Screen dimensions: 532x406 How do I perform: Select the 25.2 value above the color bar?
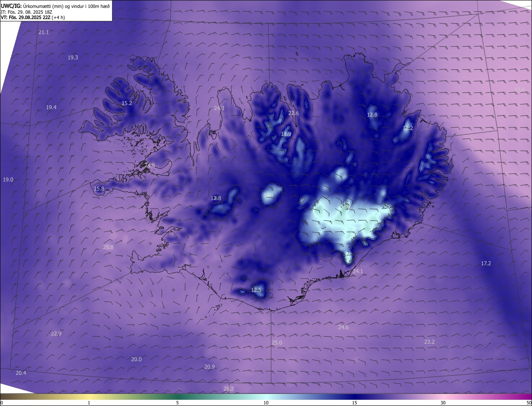[229, 389]
